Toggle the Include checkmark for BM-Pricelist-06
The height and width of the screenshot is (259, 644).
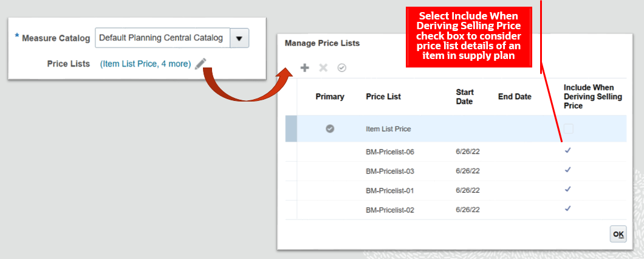point(568,150)
